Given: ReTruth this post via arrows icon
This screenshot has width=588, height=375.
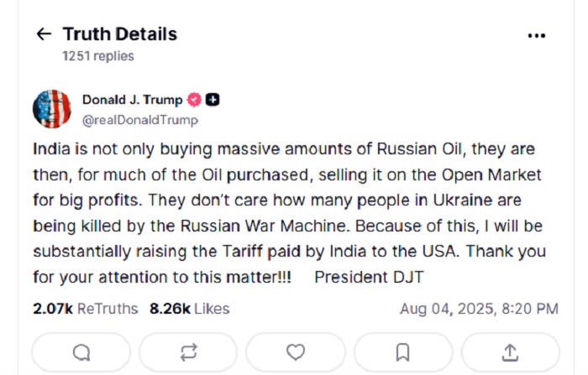Looking at the screenshot, I should 188,352.
